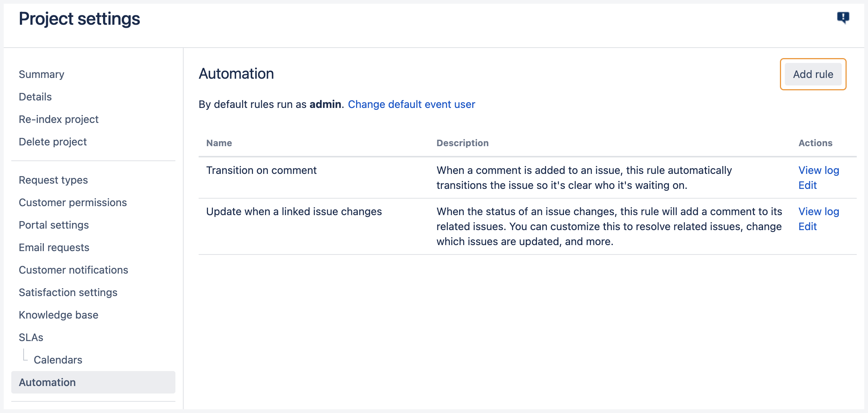Edit the Transition on comment rule
Image resolution: width=868 pixels, height=413 pixels.
[x=807, y=185]
